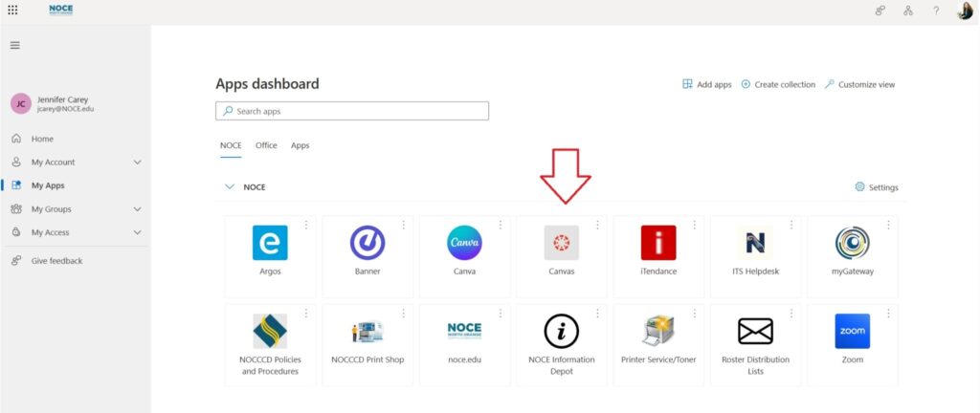Switch to the Office tab
980x413 pixels.
tap(266, 145)
